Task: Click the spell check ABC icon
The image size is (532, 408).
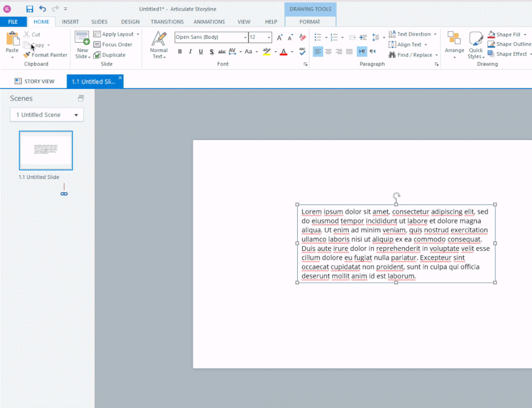Action: point(302,52)
